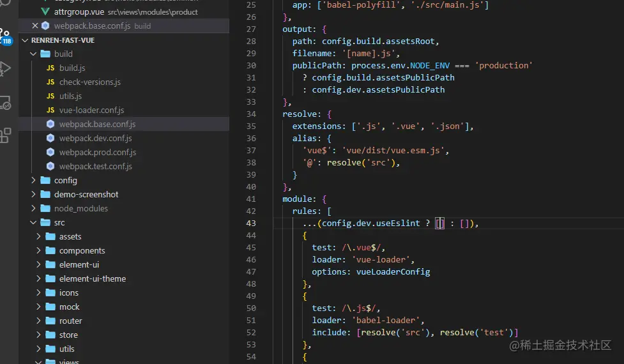Click folder icon of the router folder
624x364 pixels.
[50, 321]
